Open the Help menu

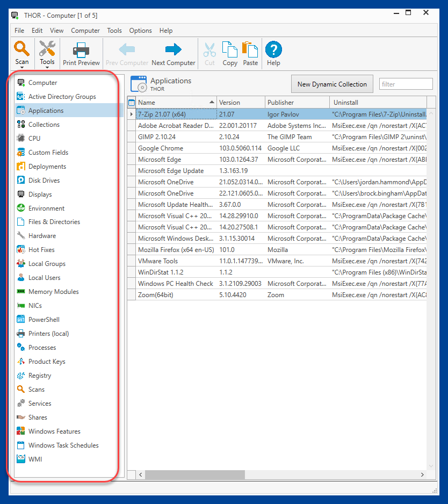pos(166,31)
